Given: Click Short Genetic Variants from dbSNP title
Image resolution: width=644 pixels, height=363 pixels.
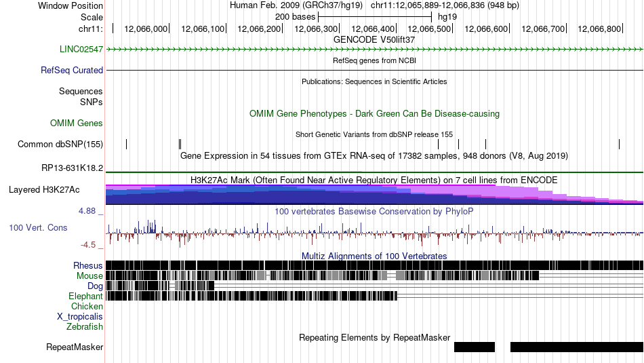Looking at the screenshot, I should [374, 135].
